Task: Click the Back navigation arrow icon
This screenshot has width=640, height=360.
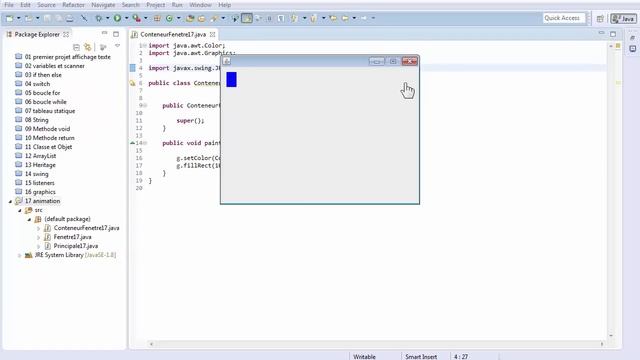Action: click(x=345, y=18)
